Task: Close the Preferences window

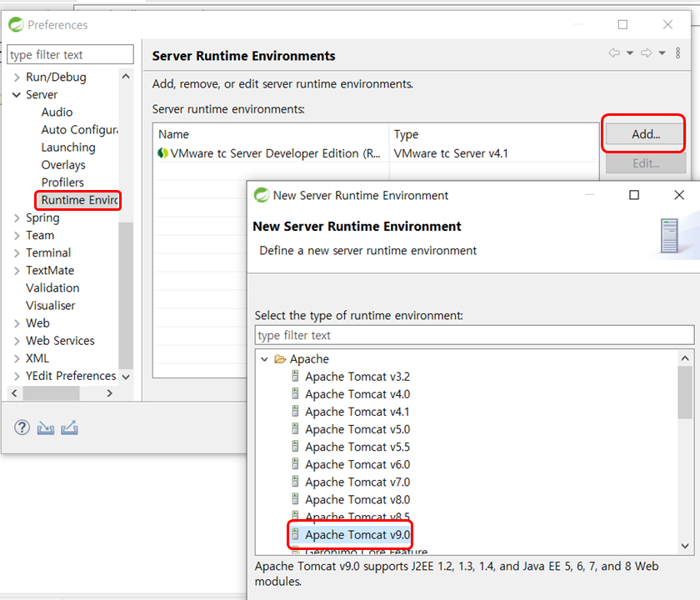Action: click(x=667, y=24)
